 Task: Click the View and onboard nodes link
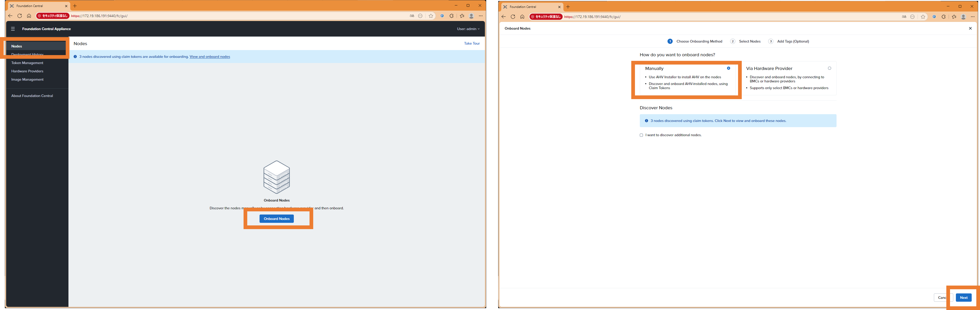click(x=210, y=57)
